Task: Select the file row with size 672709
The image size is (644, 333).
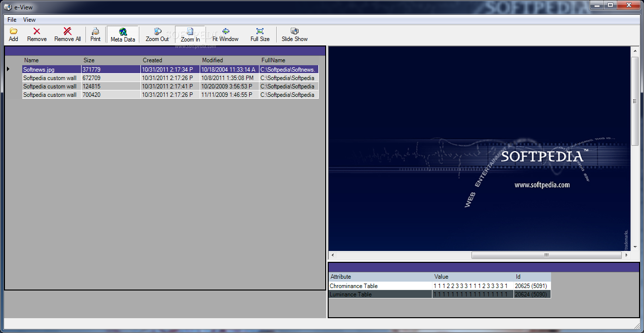Action: pyautogui.click(x=171, y=78)
